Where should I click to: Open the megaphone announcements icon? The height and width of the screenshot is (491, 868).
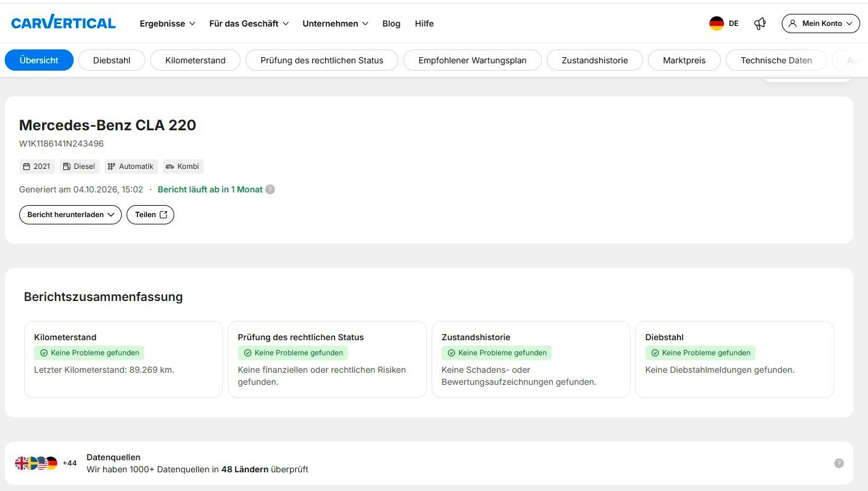click(760, 24)
